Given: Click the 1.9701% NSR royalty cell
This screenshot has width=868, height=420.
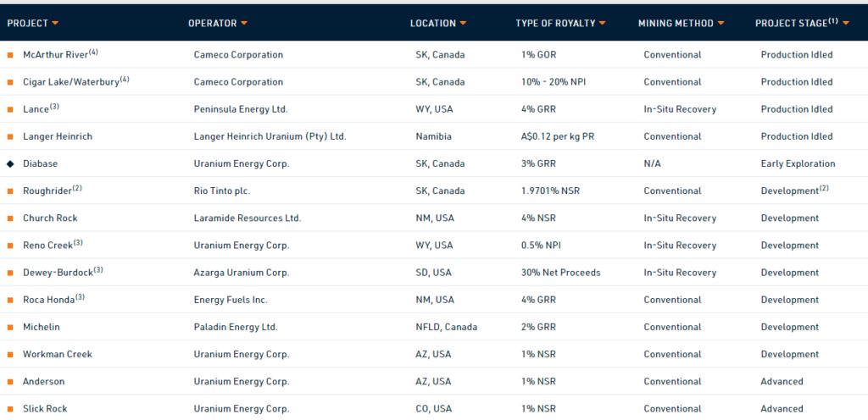Looking at the screenshot, I should click(550, 191).
